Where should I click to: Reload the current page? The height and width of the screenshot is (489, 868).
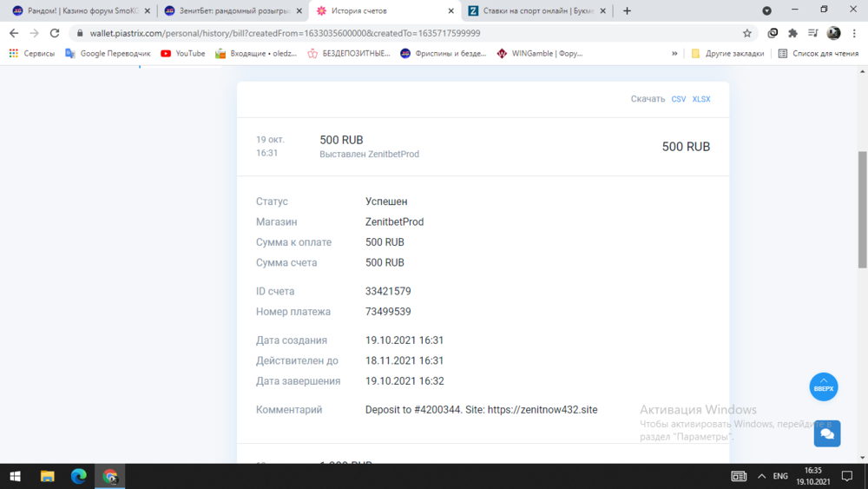54,33
